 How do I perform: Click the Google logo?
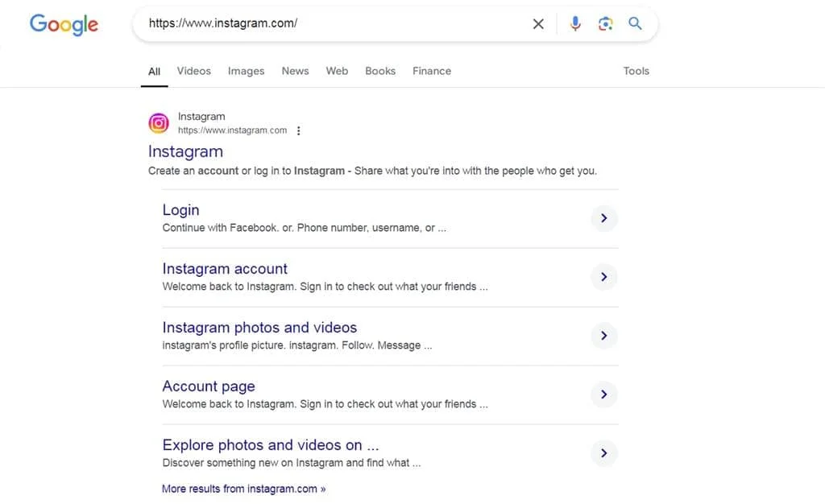(64, 24)
